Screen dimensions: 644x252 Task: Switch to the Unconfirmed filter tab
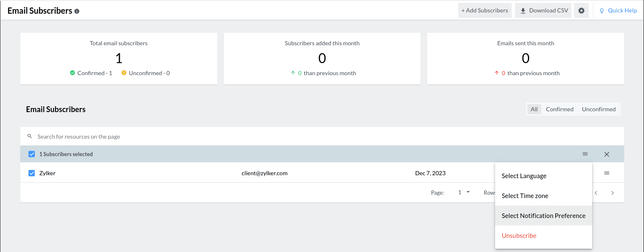(598, 109)
